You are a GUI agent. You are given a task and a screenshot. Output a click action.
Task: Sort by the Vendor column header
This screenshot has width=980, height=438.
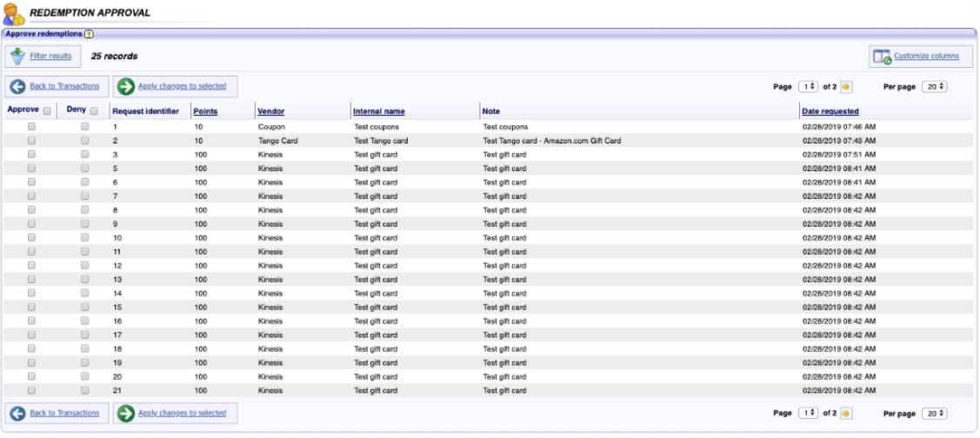pyautogui.click(x=271, y=111)
